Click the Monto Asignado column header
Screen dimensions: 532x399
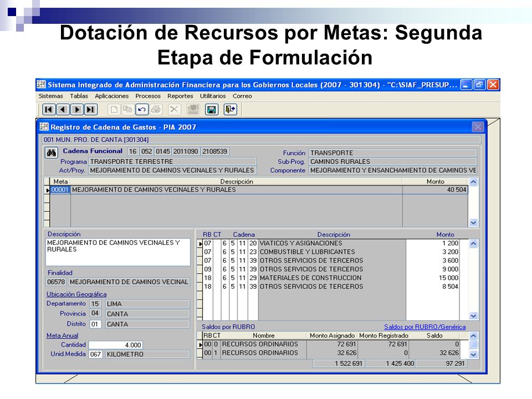coord(332,336)
